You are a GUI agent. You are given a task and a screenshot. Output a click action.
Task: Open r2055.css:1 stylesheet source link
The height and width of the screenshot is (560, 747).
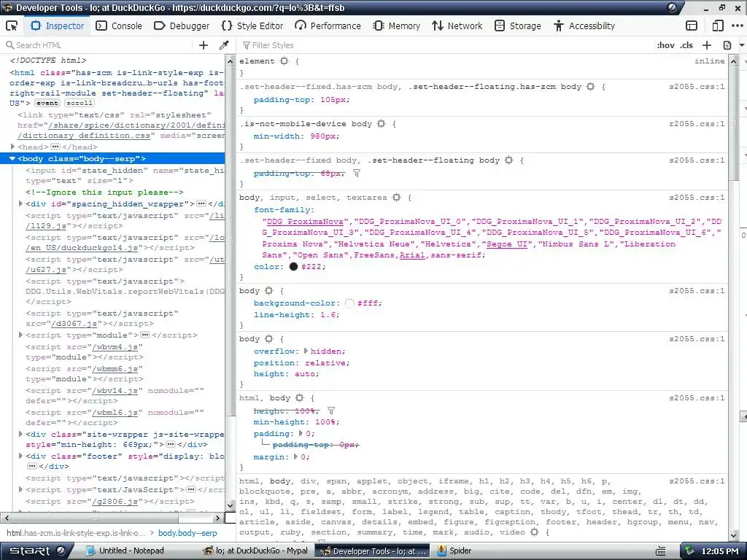pos(697,124)
